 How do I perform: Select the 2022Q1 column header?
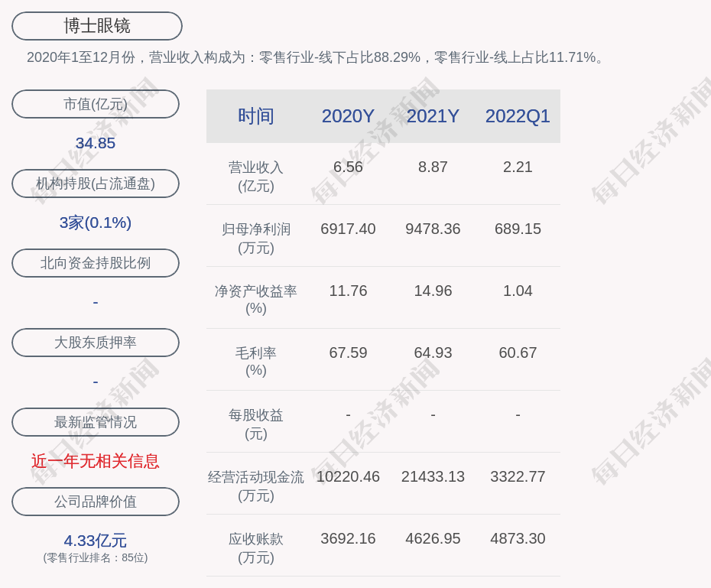(x=518, y=116)
